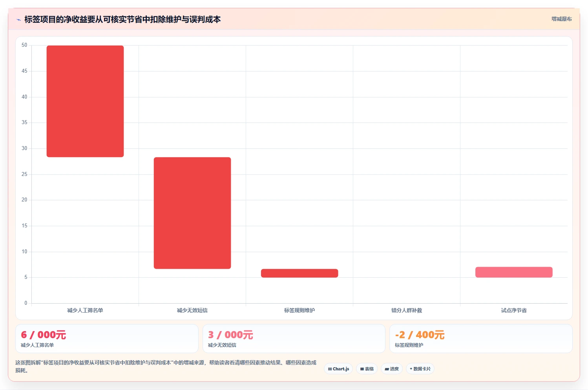Click the 标签规则维护 x-axis label
Image resolution: width=588 pixels, height=390 pixels.
click(299, 310)
